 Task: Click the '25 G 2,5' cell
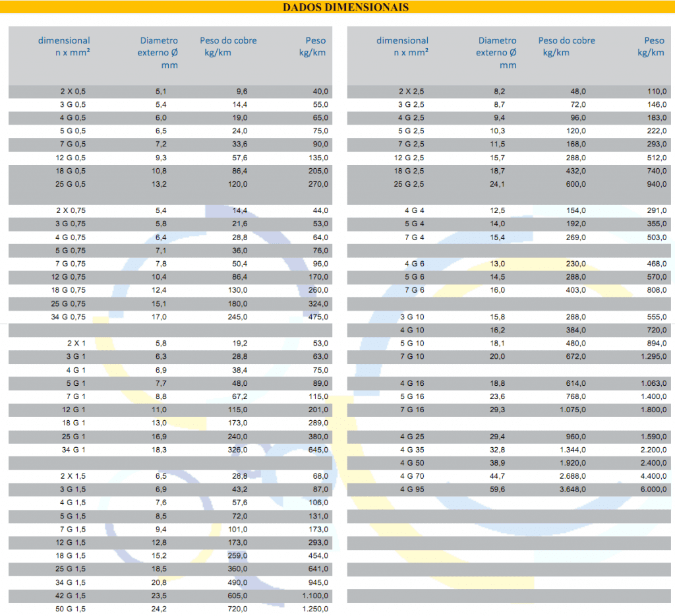tap(409, 184)
